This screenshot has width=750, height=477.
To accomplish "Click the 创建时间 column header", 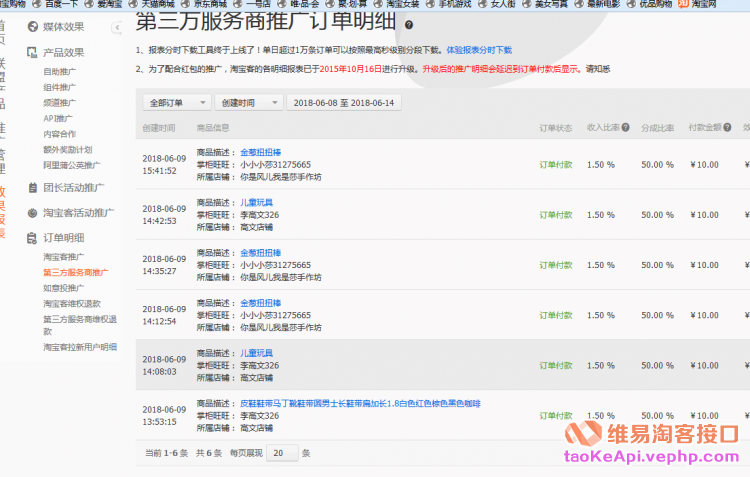I will click(x=159, y=128).
